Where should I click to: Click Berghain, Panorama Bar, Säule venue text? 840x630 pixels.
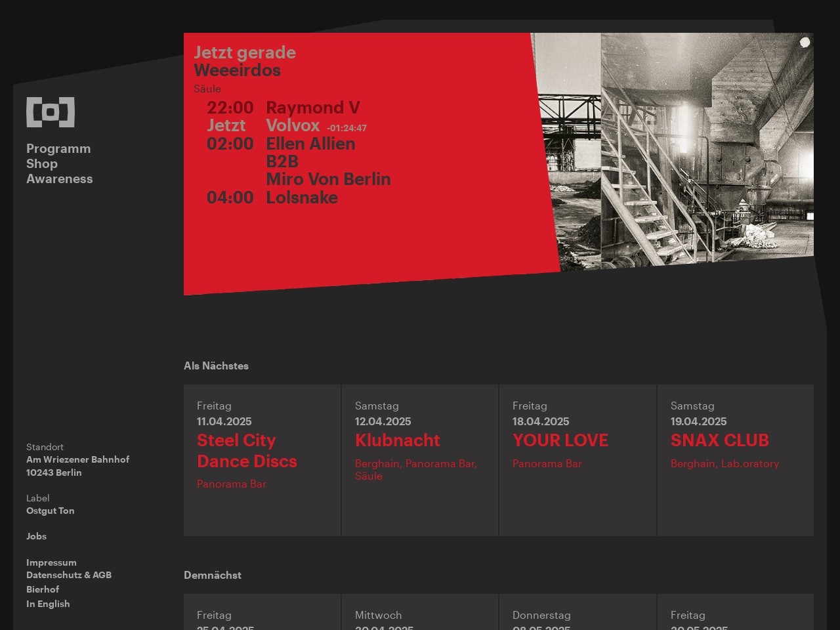pyautogui.click(x=416, y=470)
